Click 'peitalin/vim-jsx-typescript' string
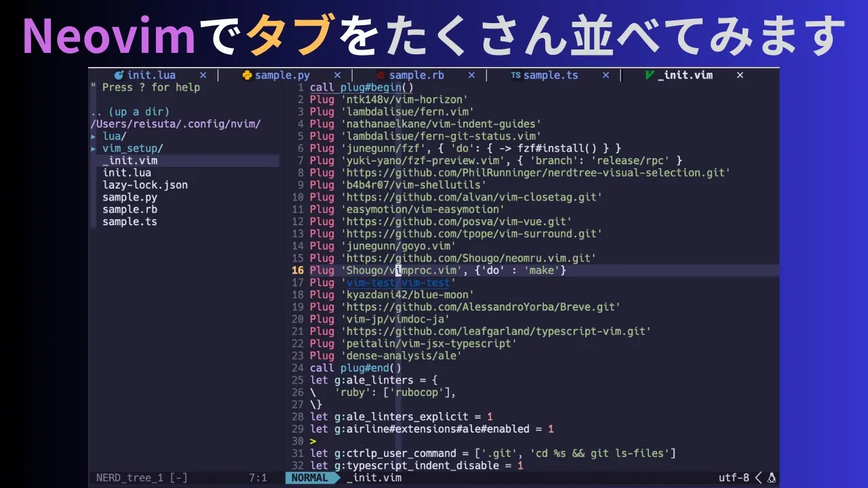This screenshot has width=868, height=488. (x=429, y=344)
